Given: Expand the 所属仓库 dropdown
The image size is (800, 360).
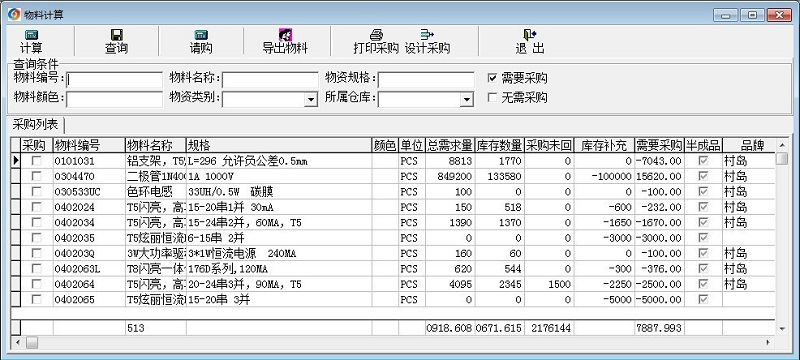Looking at the screenshot, I should 467,99.
